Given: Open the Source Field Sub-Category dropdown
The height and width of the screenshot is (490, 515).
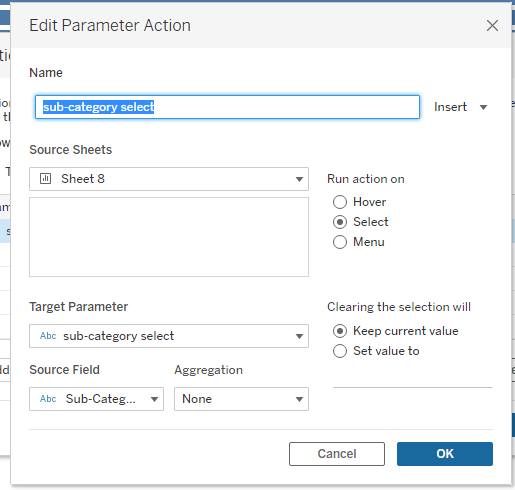Looking at the screenshot, I should 96,399.
